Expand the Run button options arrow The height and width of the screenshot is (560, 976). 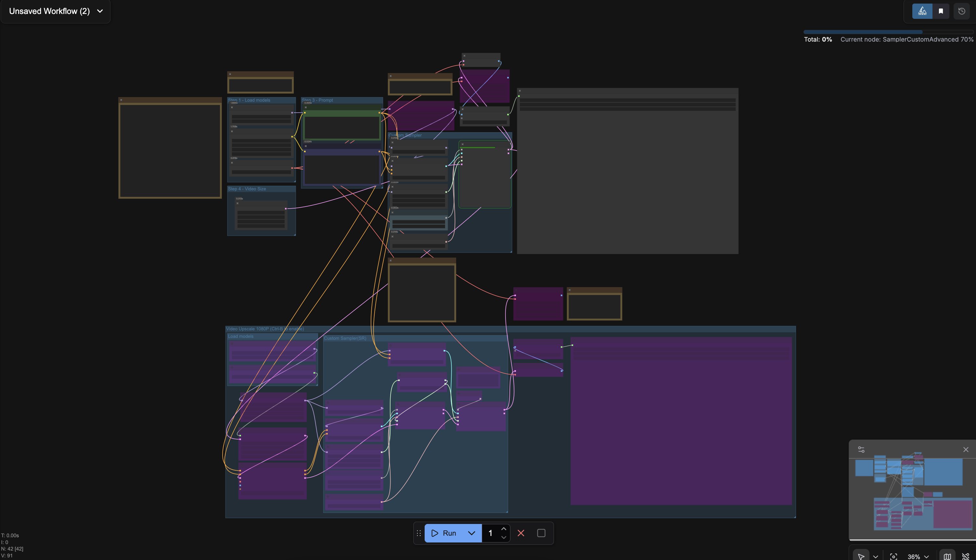click(472, 533)
